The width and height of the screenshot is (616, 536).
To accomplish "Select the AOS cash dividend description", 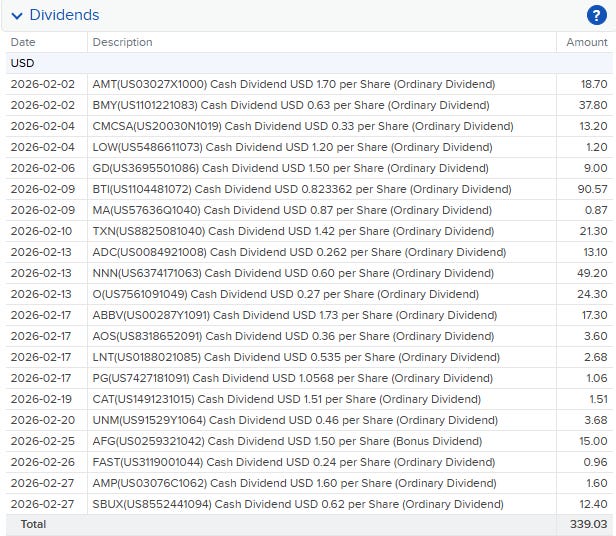I will point(293,336).
